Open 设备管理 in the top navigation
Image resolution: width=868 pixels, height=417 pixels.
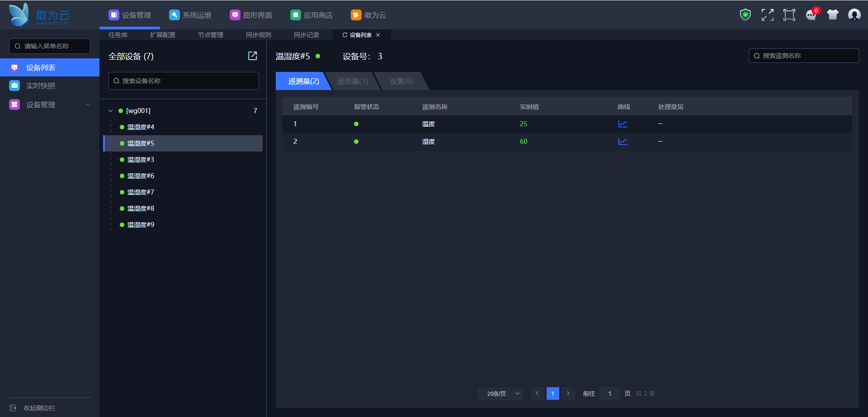130,15
